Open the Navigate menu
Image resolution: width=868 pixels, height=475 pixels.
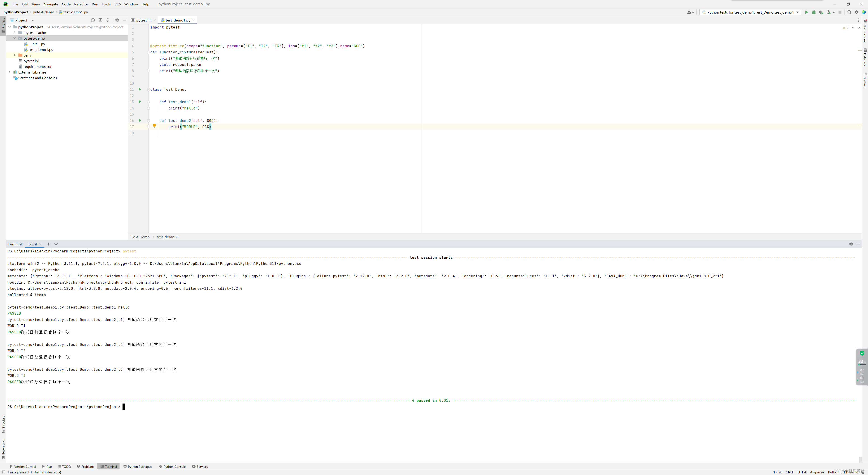51,4
